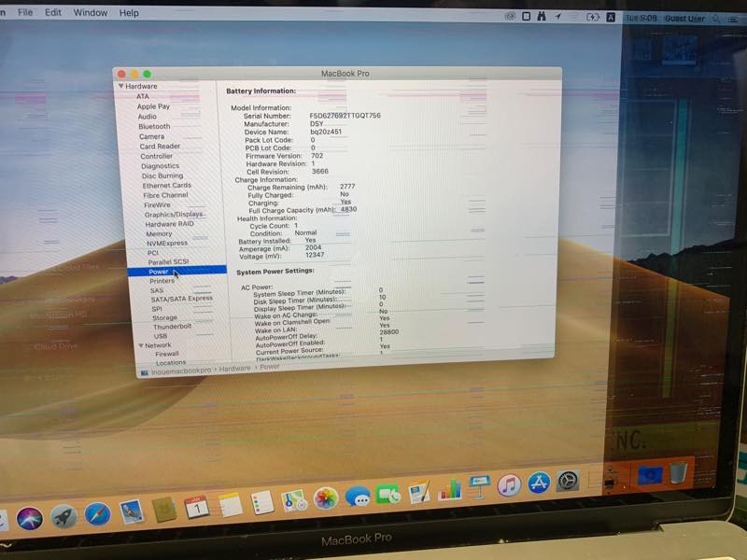Open the File menu

click(x=25, y=12)
